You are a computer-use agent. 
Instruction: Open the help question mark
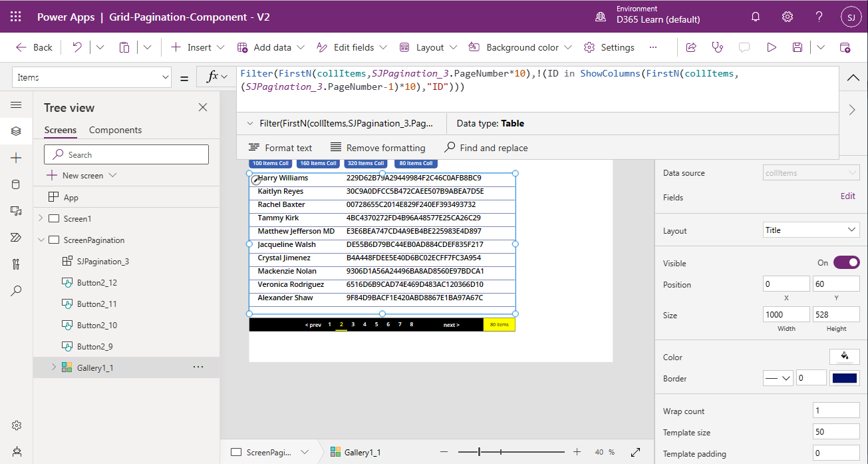(819, 17)
